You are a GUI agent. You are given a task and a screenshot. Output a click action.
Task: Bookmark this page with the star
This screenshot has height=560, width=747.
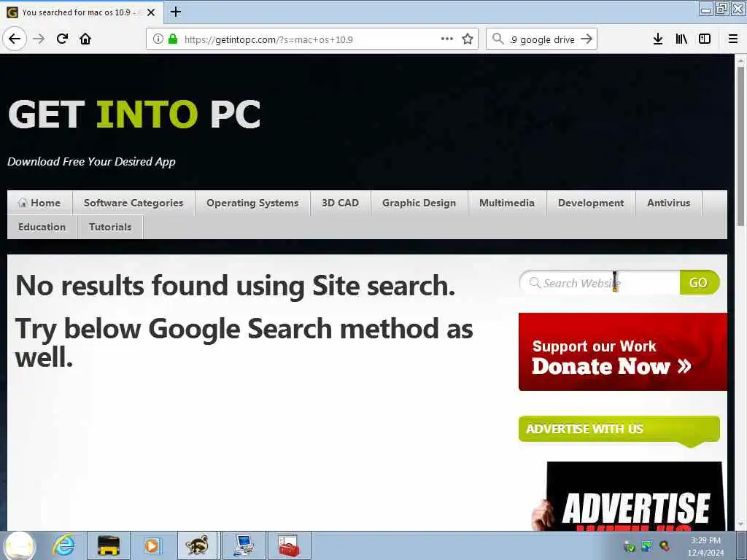(468, 39)
